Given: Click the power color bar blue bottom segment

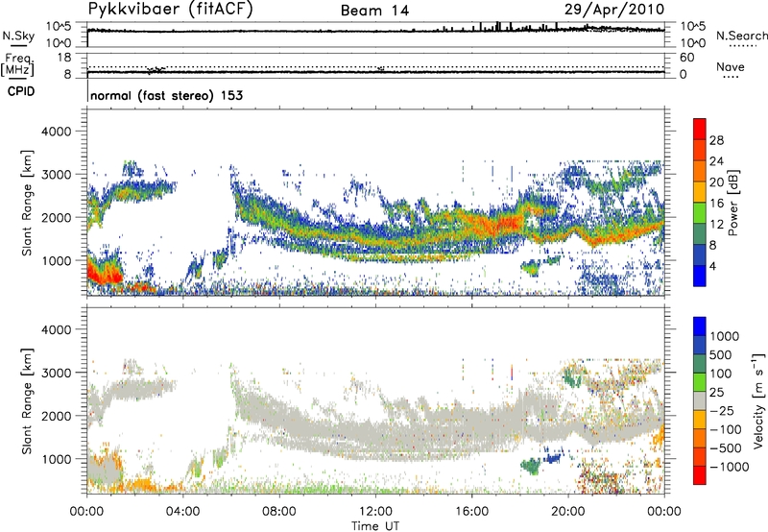Looking at the screenshot, I should (x=700, y=276).
